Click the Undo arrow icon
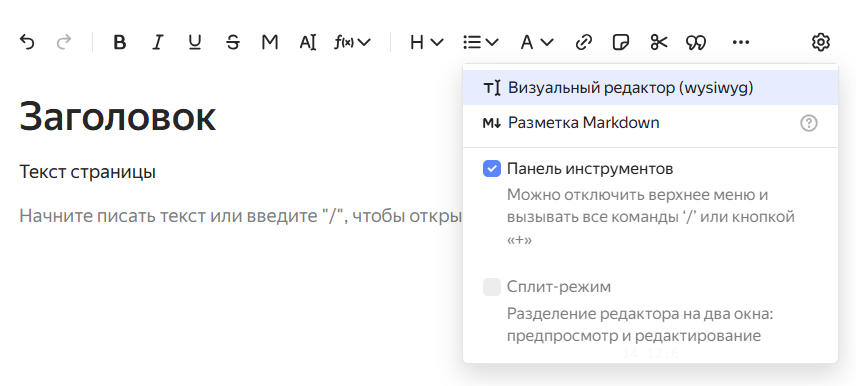Screen dimensions: 856x386 pyautogui.click(x=27, y=42)
